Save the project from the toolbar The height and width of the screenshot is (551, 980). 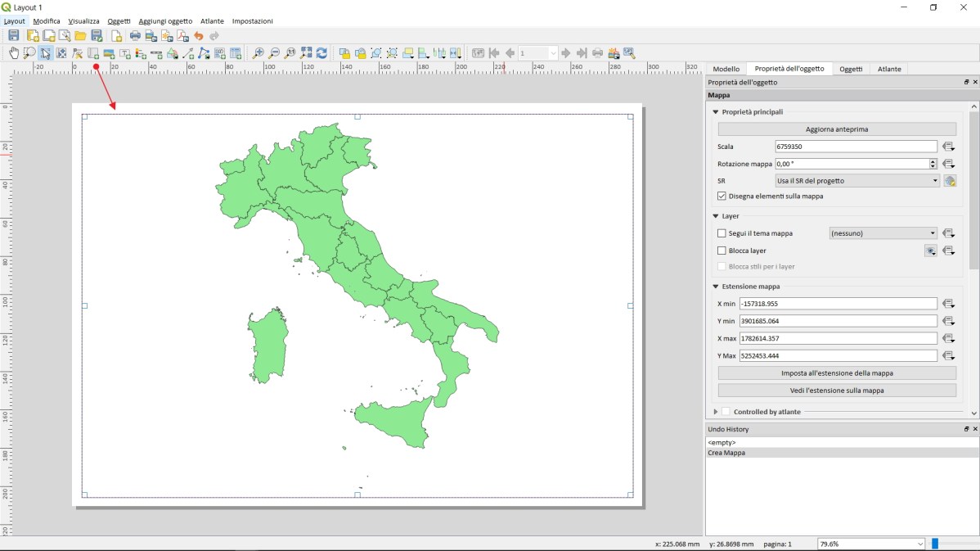(13, 36)
